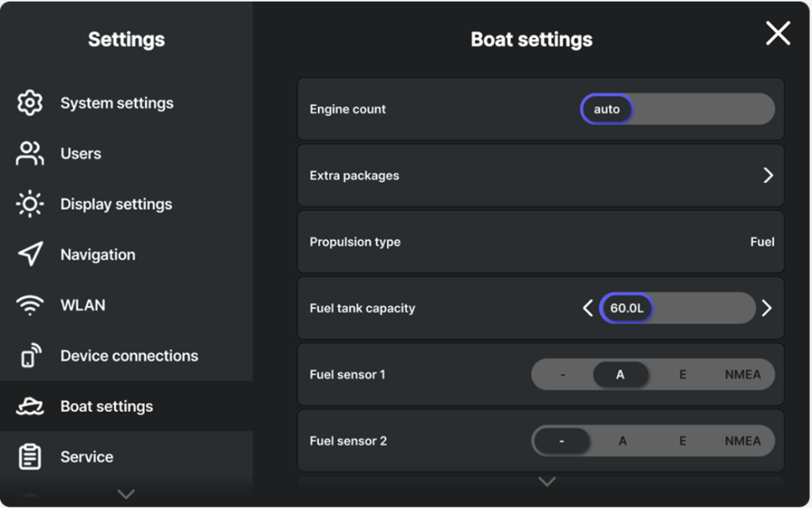Open Display settings menu entry
Screen dimensions: 812x508
coord(126,204)
